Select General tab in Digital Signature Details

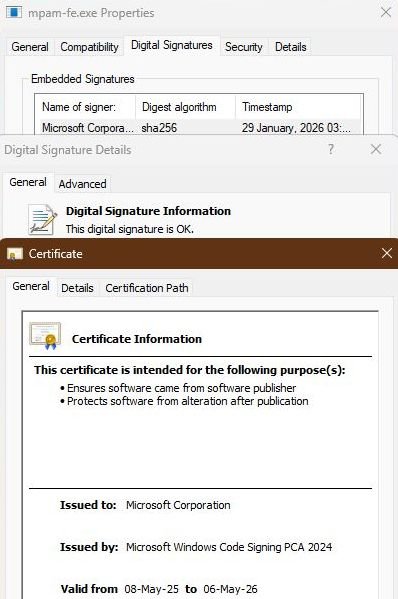28,182
